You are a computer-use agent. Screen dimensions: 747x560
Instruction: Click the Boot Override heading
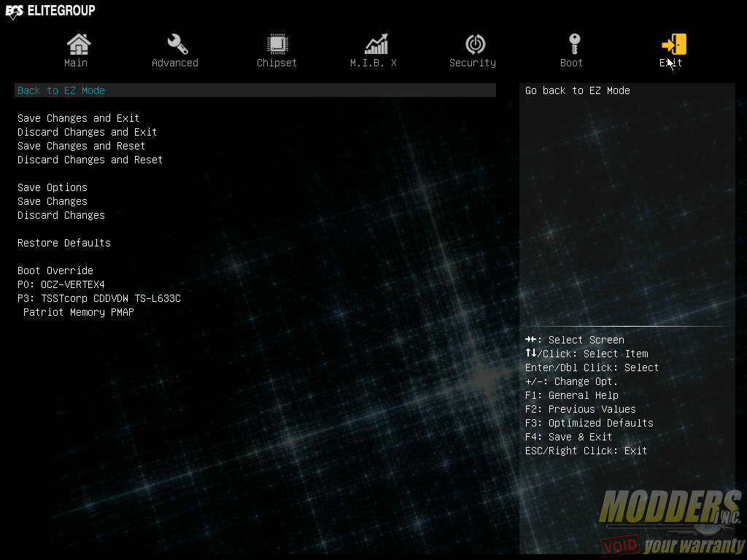pos(55,271)
